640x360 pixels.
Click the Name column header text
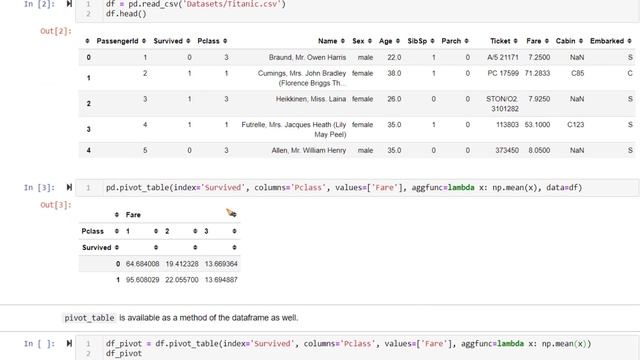(328, 41)
